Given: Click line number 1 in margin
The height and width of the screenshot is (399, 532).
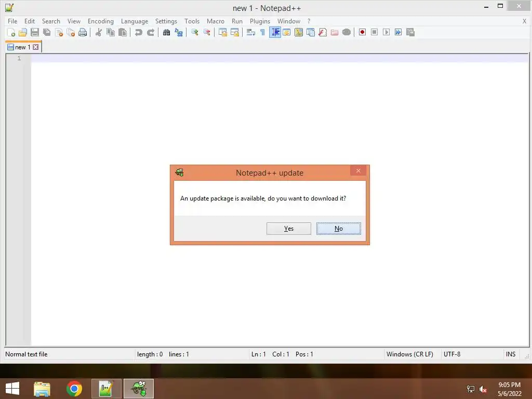Looking at the screenshot, I should pos(19,58).
